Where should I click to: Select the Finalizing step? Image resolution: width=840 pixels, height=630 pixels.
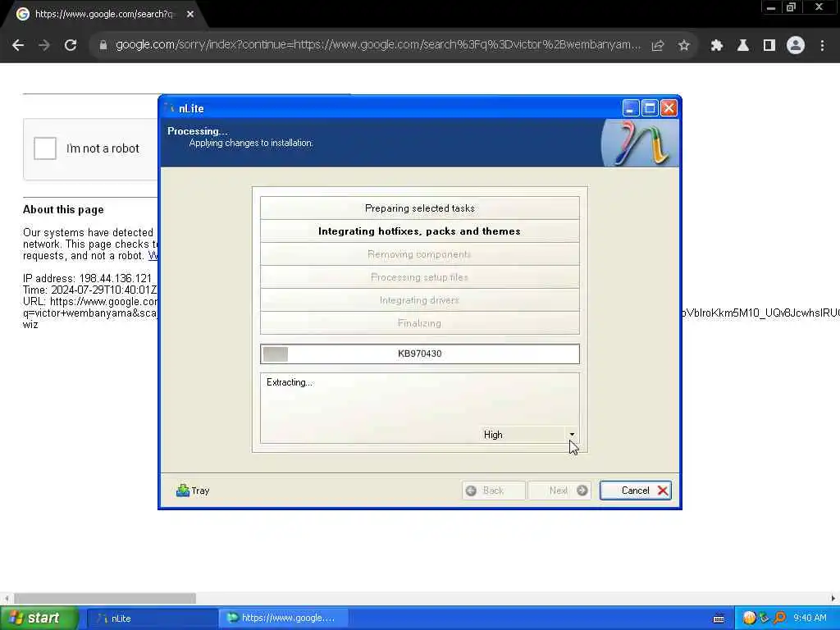coord(419,323)
